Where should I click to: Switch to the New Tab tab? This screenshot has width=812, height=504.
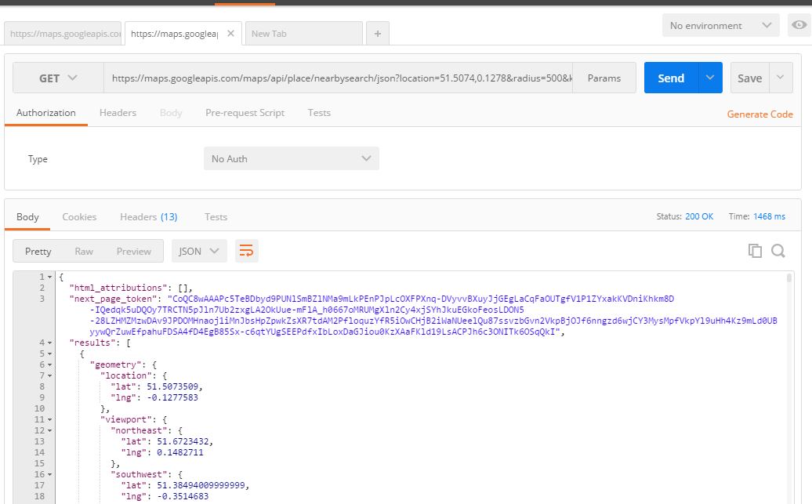pos(304,34)
